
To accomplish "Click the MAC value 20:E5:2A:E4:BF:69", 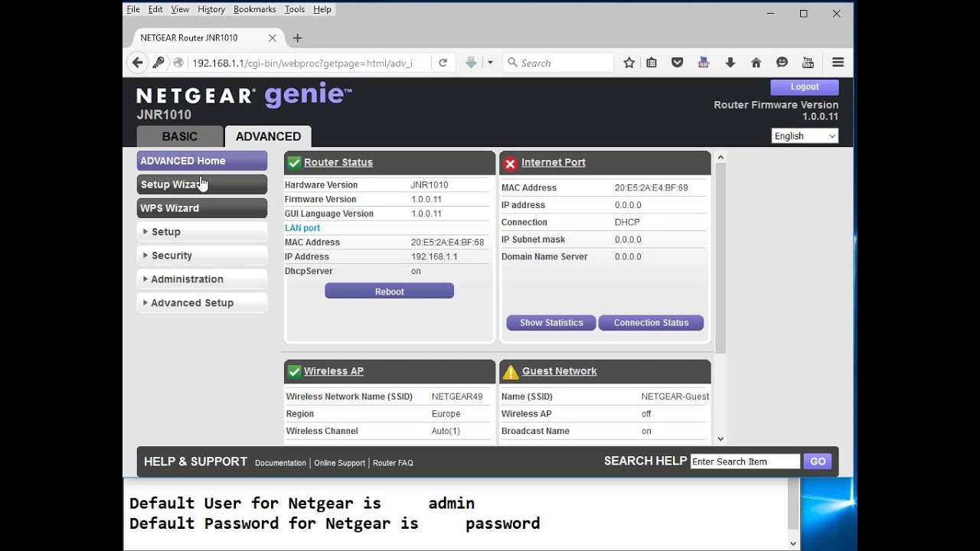I will click(x=652, y=187).
